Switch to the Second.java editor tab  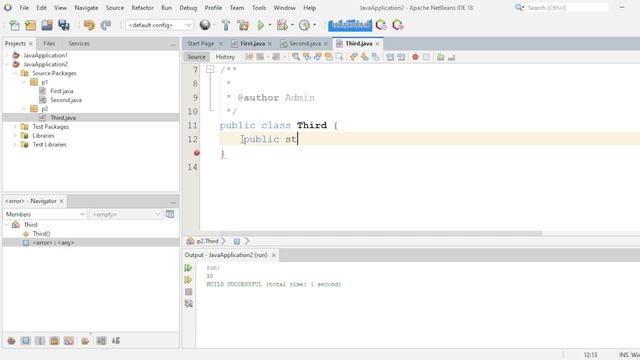[x=304, y=43]
